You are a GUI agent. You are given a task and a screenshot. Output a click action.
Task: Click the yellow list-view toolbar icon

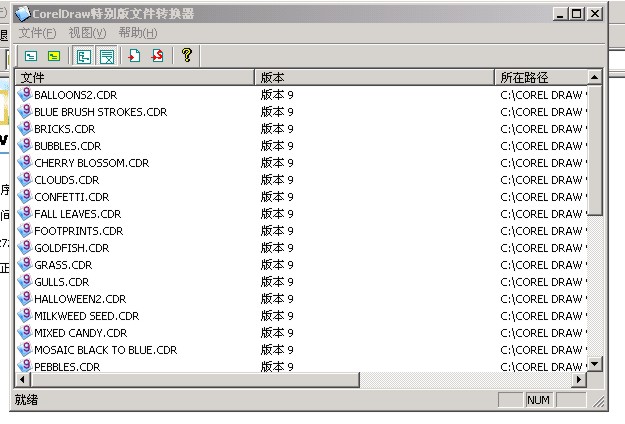[54, 56]
